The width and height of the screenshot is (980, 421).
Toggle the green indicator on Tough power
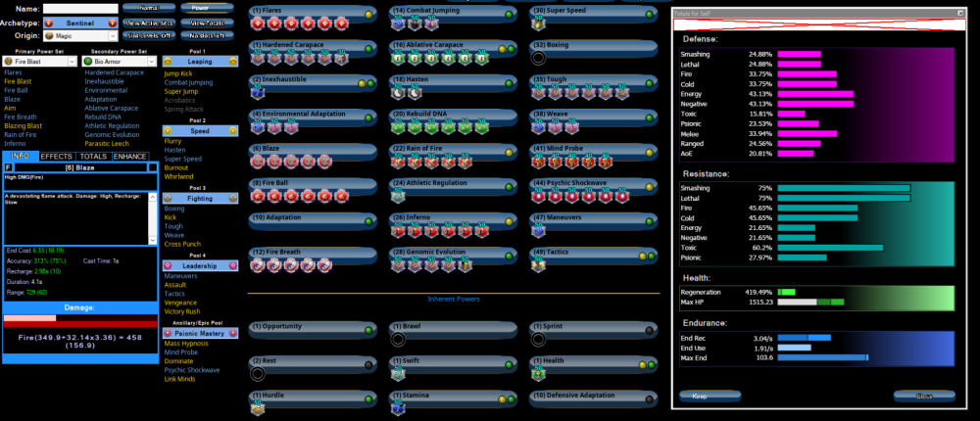pos(651,82)
